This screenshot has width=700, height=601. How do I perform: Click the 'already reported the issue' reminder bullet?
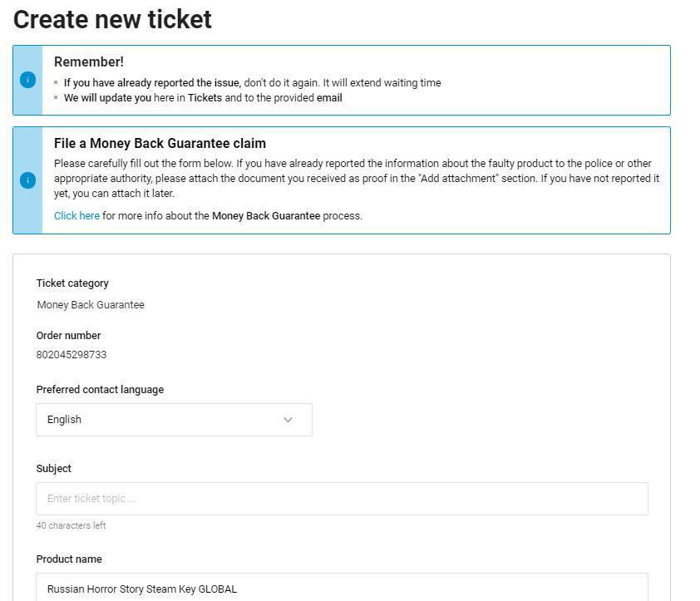coord(252,83)
